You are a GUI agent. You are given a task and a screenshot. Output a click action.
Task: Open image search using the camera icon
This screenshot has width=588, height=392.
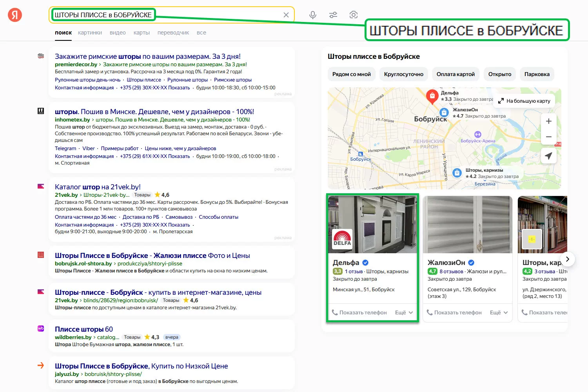(x=353, y=15)
